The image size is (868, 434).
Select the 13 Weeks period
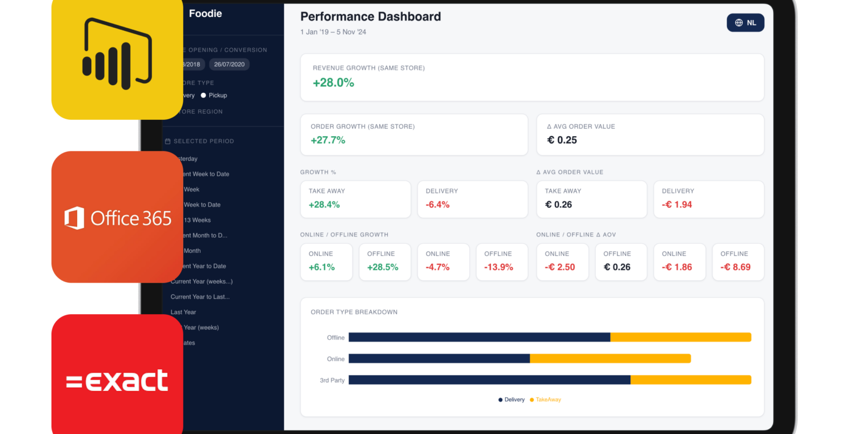[x=197, y=220]
